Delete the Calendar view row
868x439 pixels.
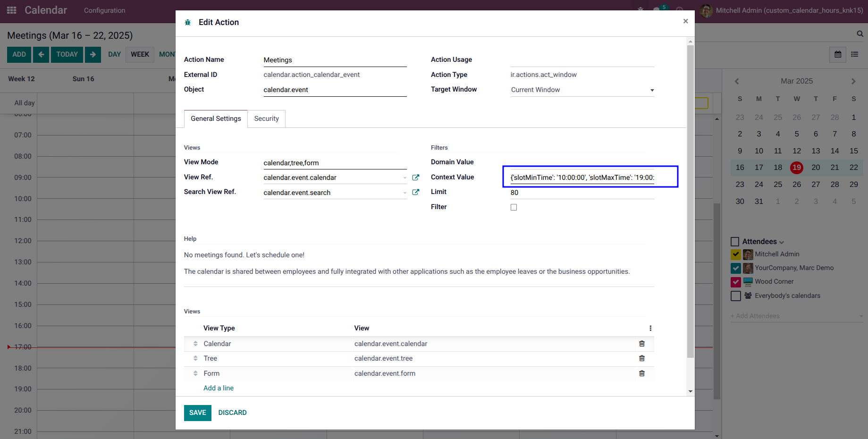pos(642,344)
